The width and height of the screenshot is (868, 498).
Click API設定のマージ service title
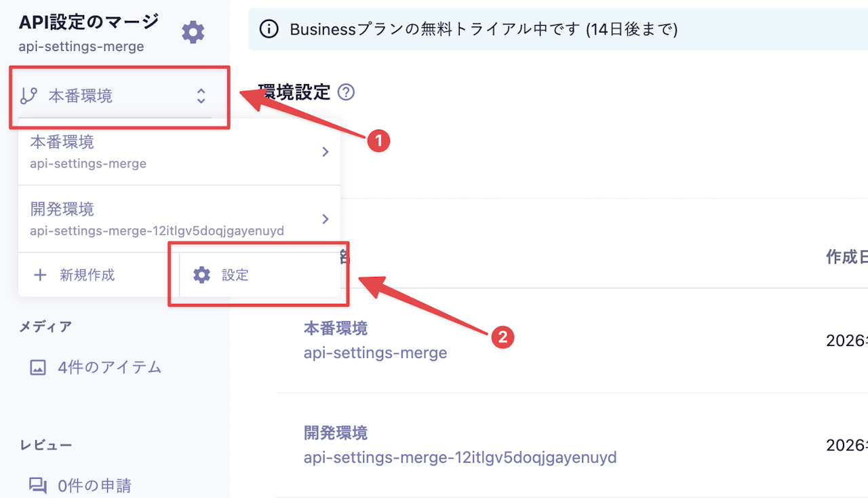click(89, 22)
